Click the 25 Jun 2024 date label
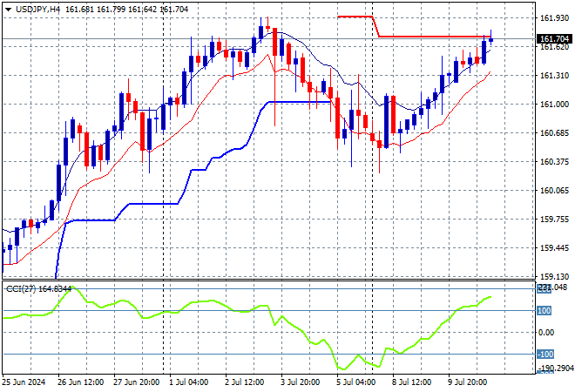This screenshot has width=575, height=392. pyautogui.click(x=24, y=382)
